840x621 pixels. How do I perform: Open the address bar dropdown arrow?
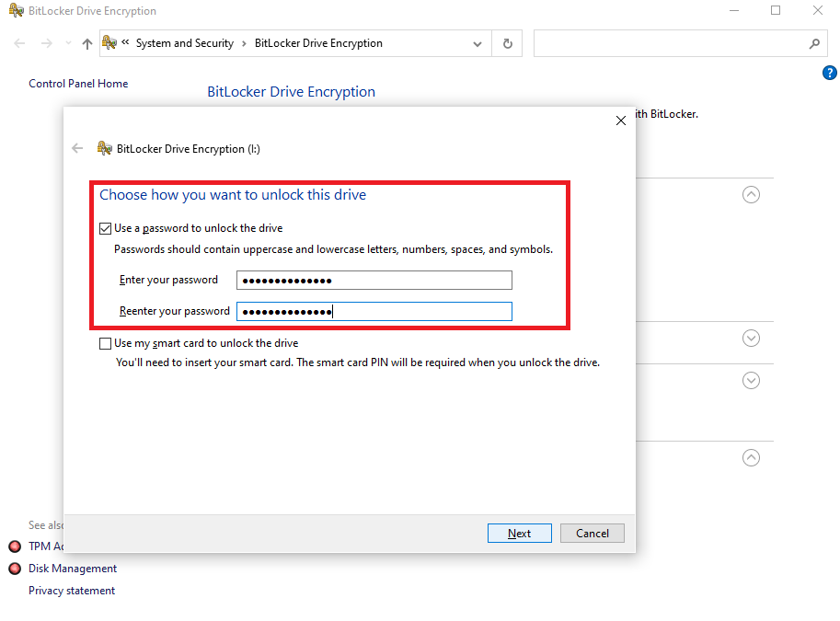click(478, 42)
